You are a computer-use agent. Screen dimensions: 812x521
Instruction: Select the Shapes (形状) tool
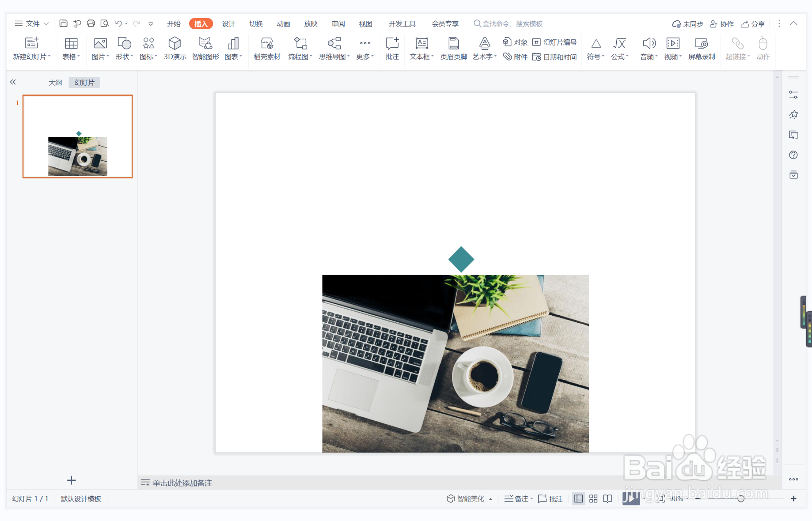pos(124,43)
